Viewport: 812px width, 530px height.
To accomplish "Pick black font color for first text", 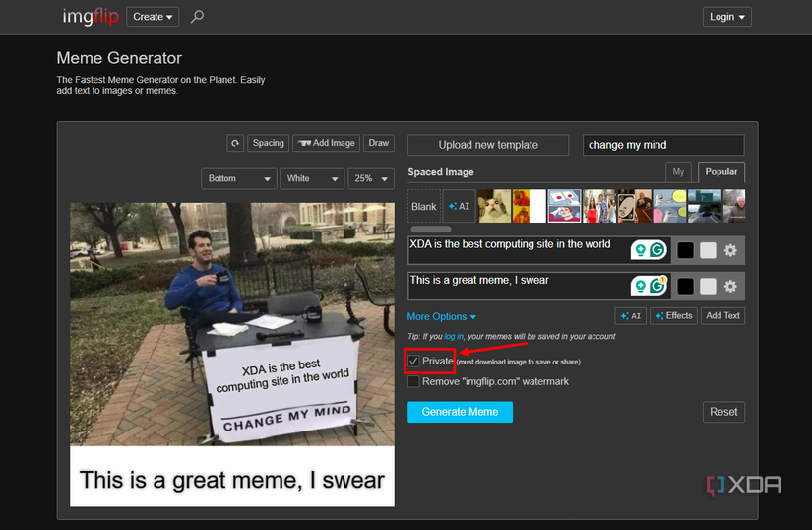I will [685, 251].
